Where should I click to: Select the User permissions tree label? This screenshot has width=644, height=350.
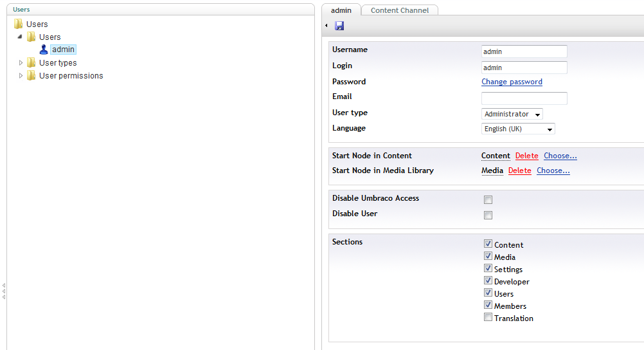coord(71,76)
